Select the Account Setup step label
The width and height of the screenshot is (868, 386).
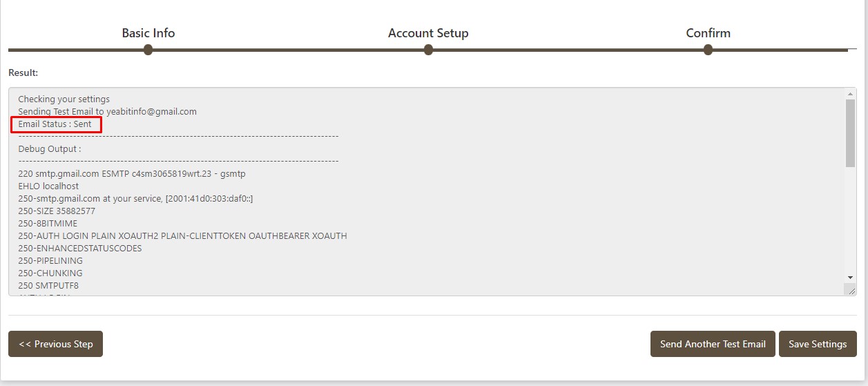(x=428, y=33)
